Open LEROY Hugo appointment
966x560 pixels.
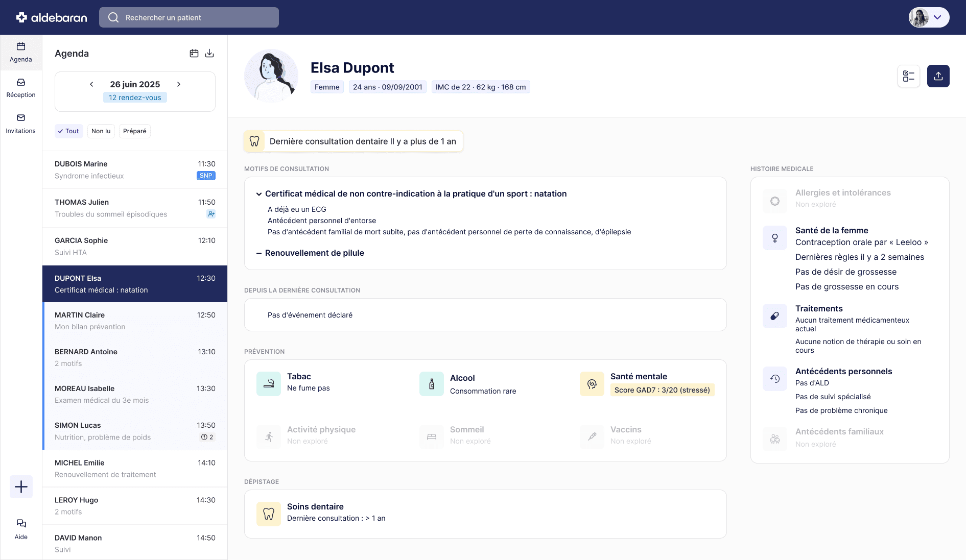pos(135,506)
